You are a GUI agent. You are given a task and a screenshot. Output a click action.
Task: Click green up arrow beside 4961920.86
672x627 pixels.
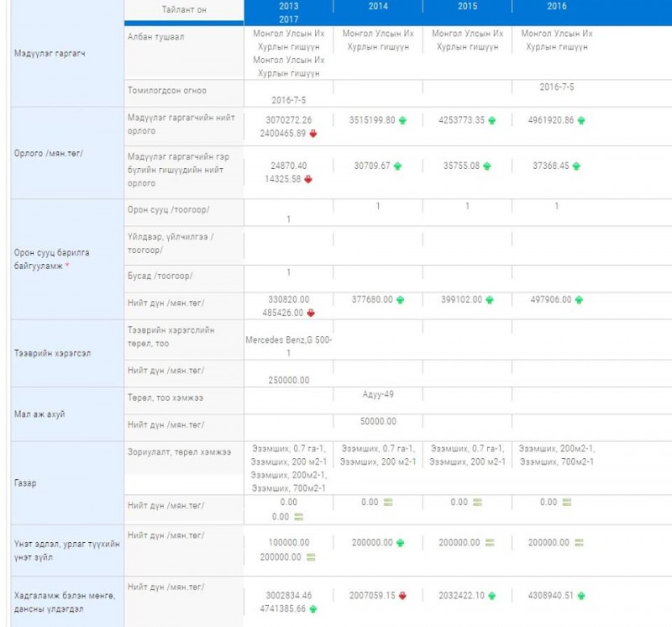pos(581,120)
